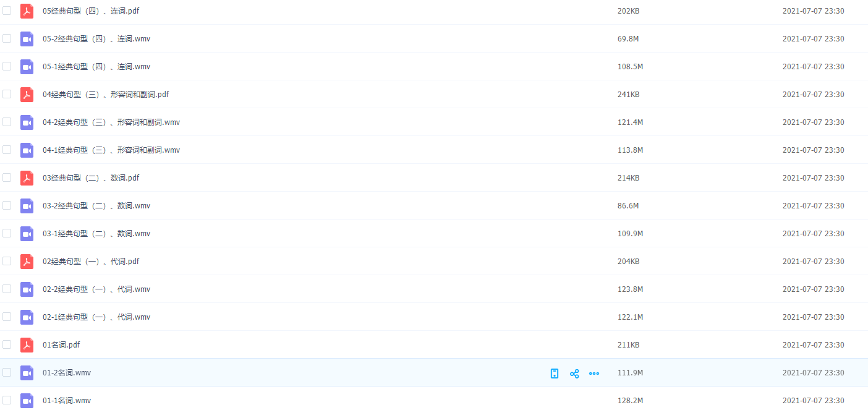
Task: Click the share icon on 01-2名词.wmv row
Action: click(x=574, y=374)
